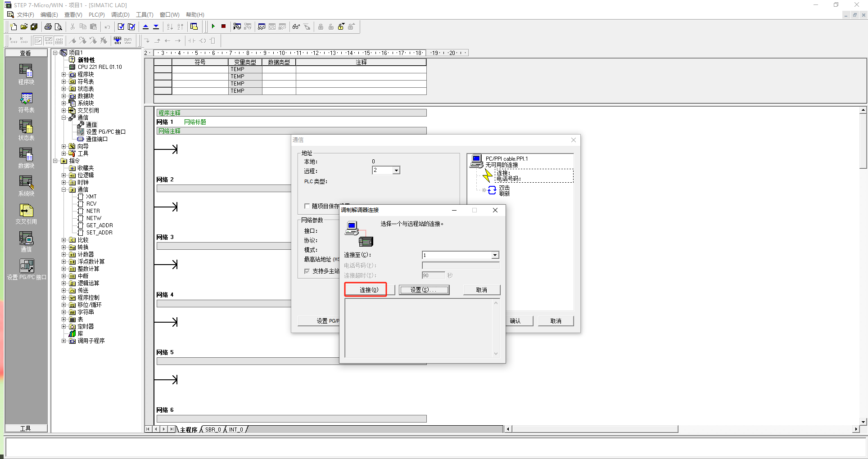Open 通信 from the view sidebar

[26, 242]
